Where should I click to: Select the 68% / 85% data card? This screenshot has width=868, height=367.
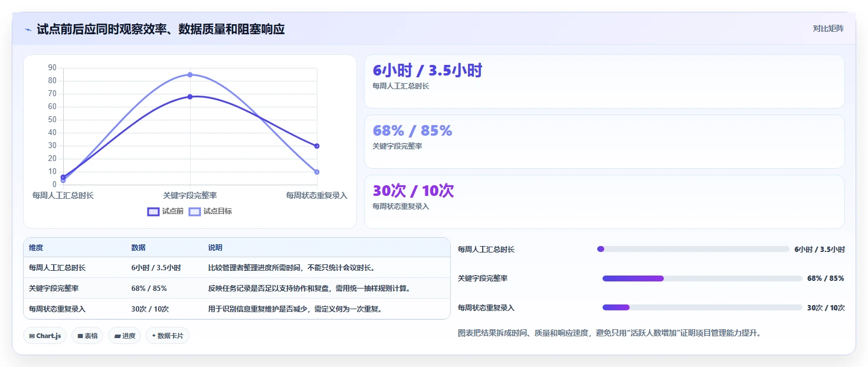pyautogui.click(x=604, y=142)
